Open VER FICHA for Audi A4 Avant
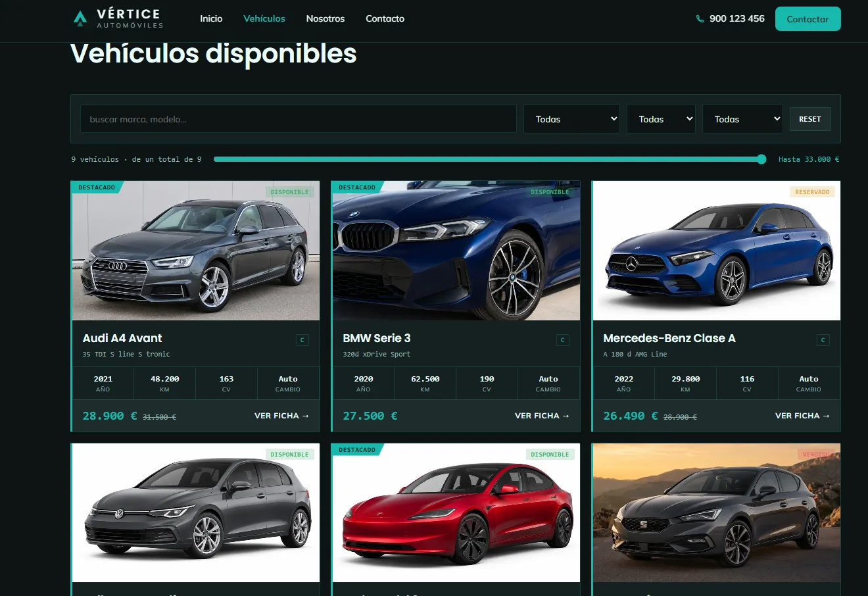The image size is (868, 596). [x=281, y=416]
